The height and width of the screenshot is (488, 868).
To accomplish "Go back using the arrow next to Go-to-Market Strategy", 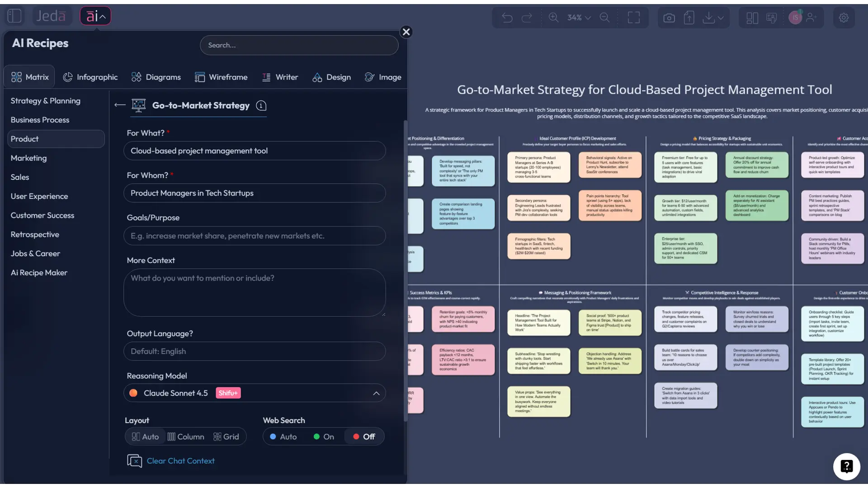I will pyautogui.click(x=119, y=105).
